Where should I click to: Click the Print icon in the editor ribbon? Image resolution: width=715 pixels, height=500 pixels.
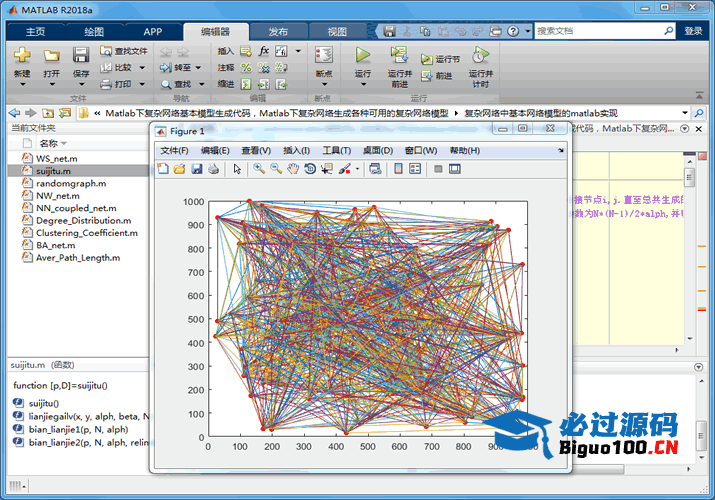(x=106, y=84)
